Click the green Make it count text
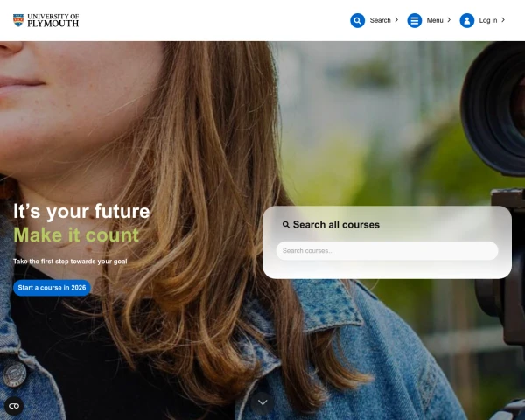The width and height of the screenshot is (525, 420). pos(76,234)
